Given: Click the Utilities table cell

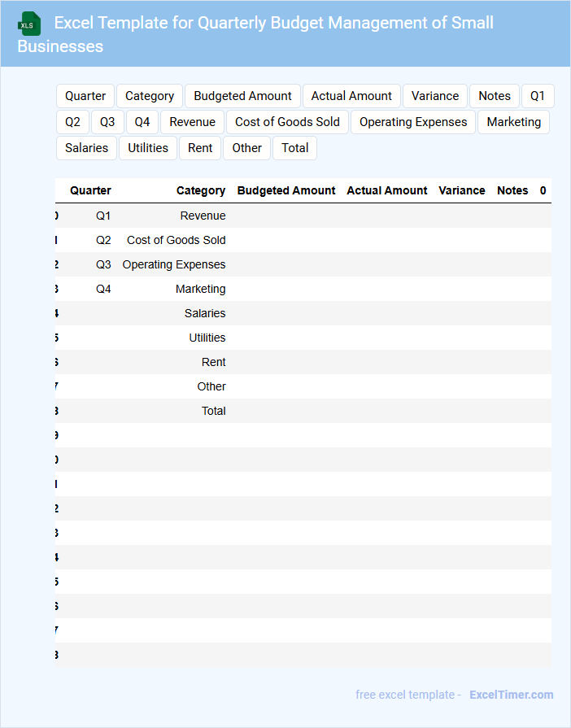Looking at the screenshot, I should 207,338.
